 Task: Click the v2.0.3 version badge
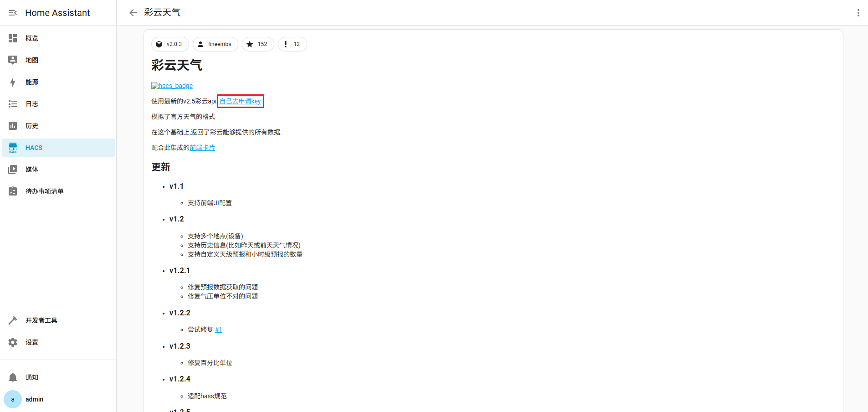[x=169, y=44]
